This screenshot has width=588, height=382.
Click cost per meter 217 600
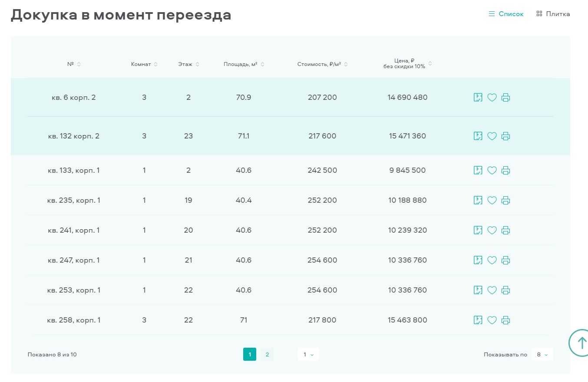322,136
